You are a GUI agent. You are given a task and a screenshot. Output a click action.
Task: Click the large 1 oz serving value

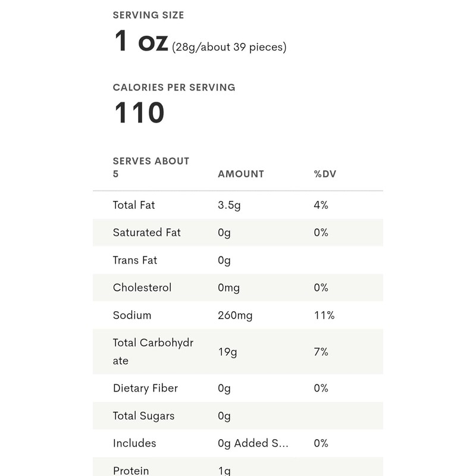coord(140,42)
